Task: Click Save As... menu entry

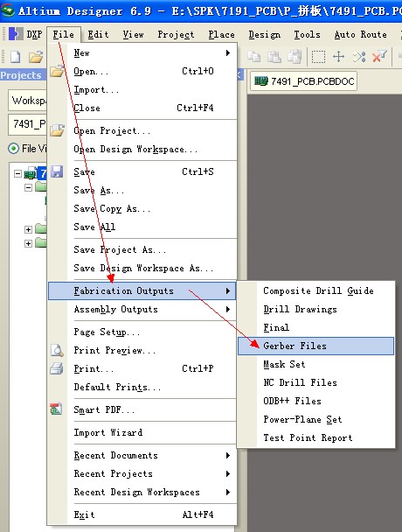Action: (x=142, y=190)
